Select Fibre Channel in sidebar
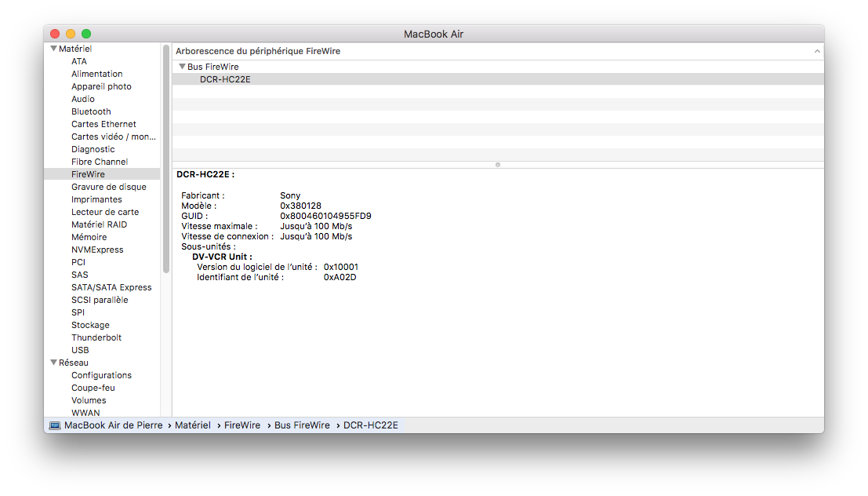The height and width of the screenshot is (496, 868). click(100, 162)
